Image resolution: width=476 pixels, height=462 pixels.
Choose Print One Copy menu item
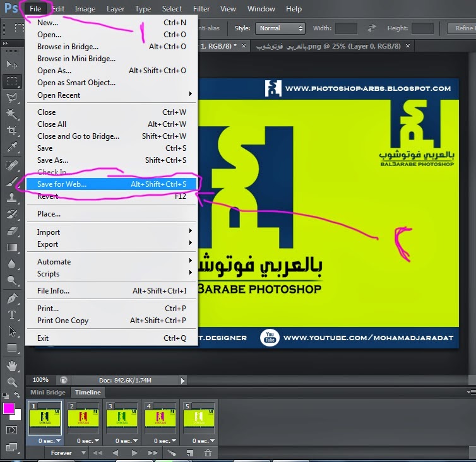(x=111, y=320)
